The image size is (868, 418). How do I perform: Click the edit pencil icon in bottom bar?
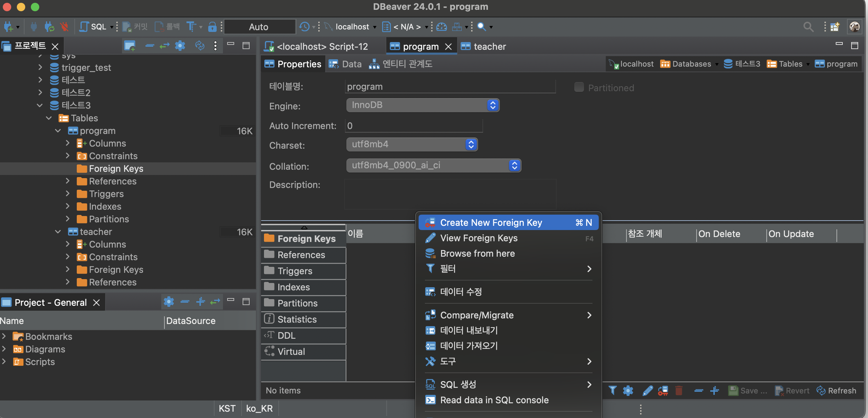pos(647,390)
